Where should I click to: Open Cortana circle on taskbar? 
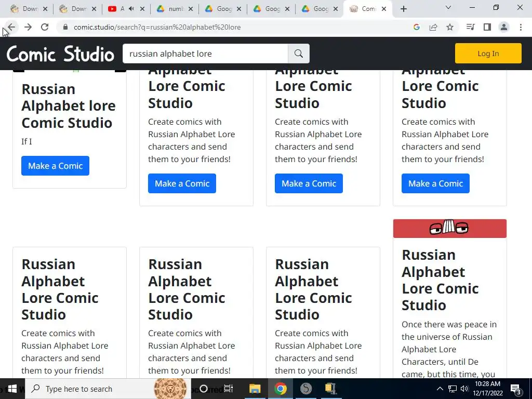[x=204, y=389]
